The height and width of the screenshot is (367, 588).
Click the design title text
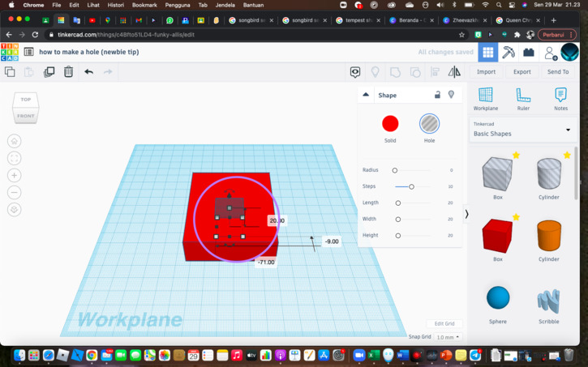89,52
